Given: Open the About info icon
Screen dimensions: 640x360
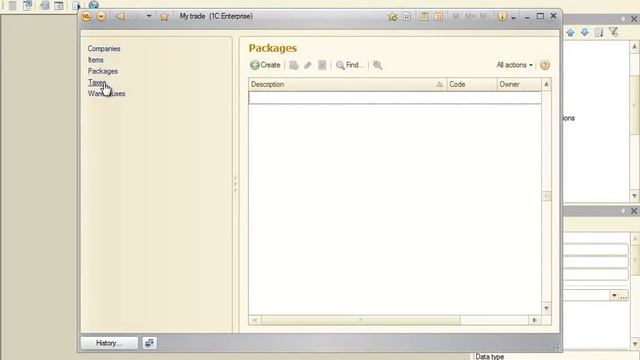Looking at the screenshot, I should pyautogui.click(x=502, y=16).
